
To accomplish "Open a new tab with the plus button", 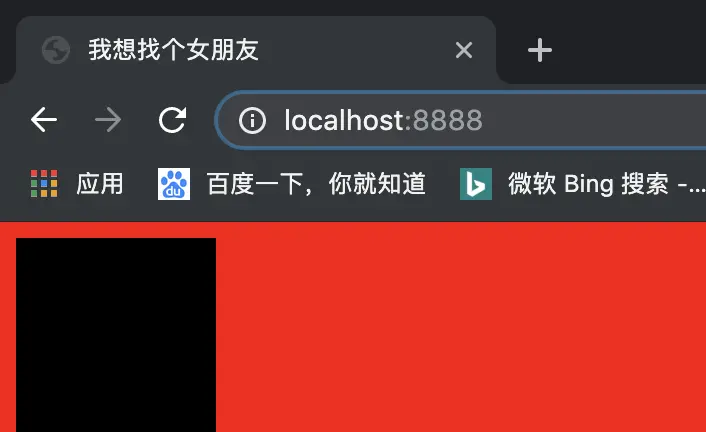I will coord(539,50).
